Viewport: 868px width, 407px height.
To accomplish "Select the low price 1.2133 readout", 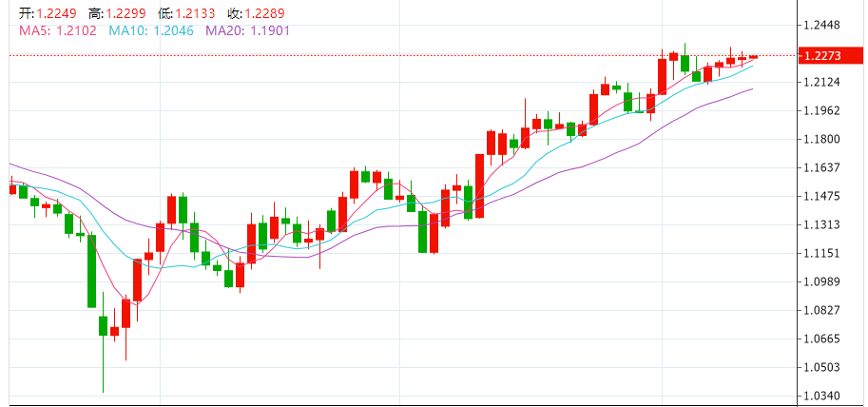I will point(193,13).
